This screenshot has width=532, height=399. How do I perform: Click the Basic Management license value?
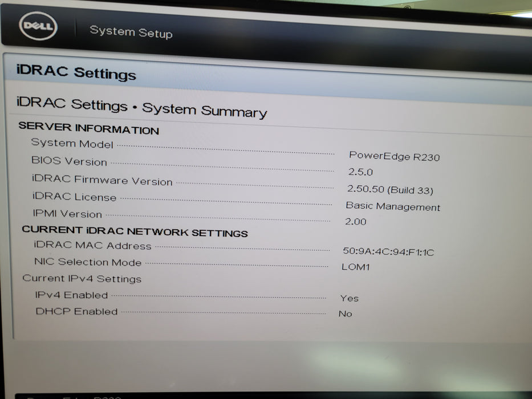pyautogui.click(x=393, y=206)
